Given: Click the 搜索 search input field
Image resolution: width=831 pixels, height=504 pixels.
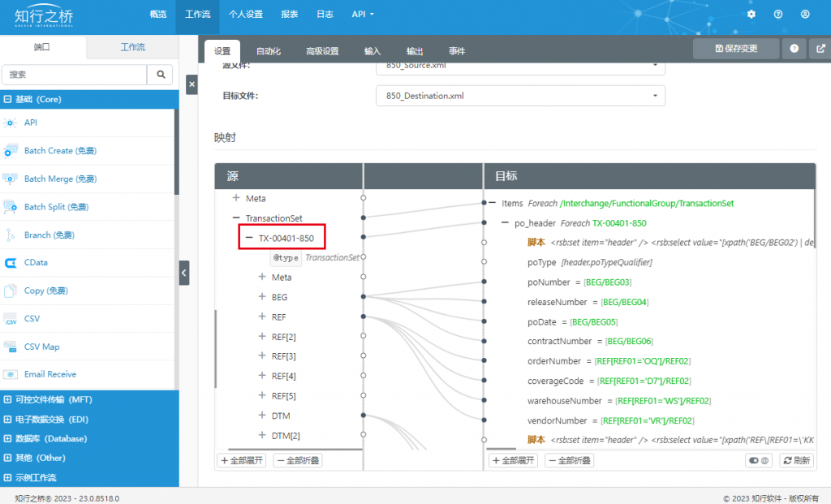Looking at the screenshot, I should tap(75, 75).
